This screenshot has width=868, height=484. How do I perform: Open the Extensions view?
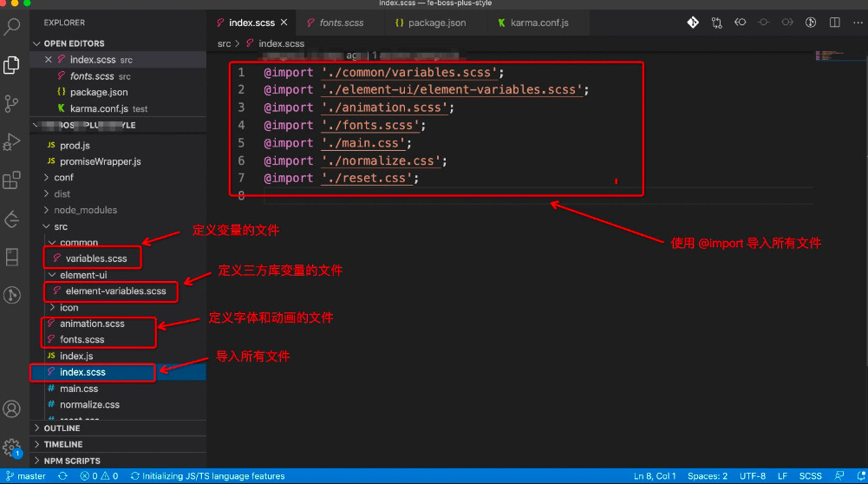pyautogui.click(x=11, y=180)
